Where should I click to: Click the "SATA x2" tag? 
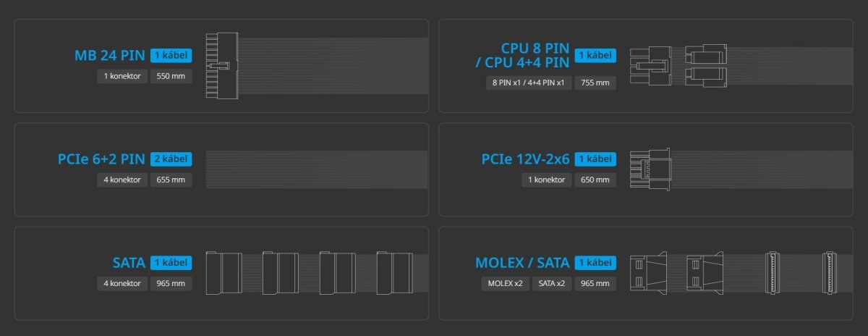point(553,283)
